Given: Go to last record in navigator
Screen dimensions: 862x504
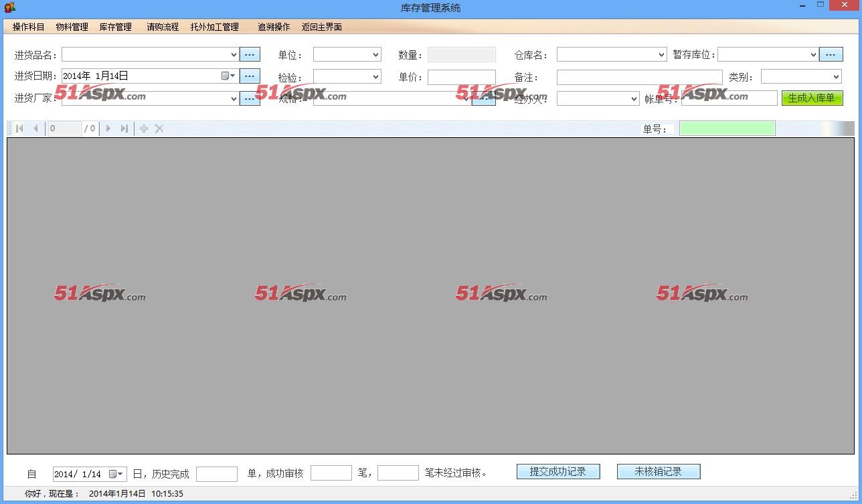Looking at the screenshot, I should [124, 129].
